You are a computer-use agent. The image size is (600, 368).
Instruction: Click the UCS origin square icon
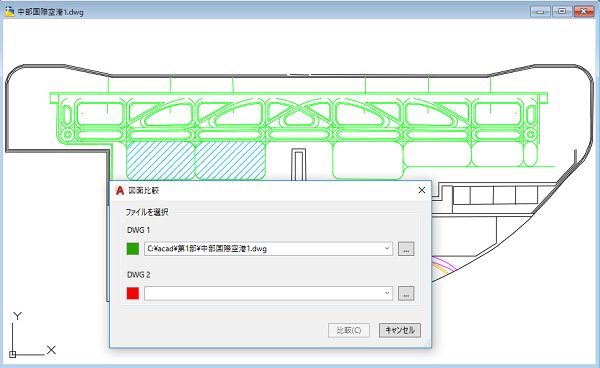click(12, 354)
